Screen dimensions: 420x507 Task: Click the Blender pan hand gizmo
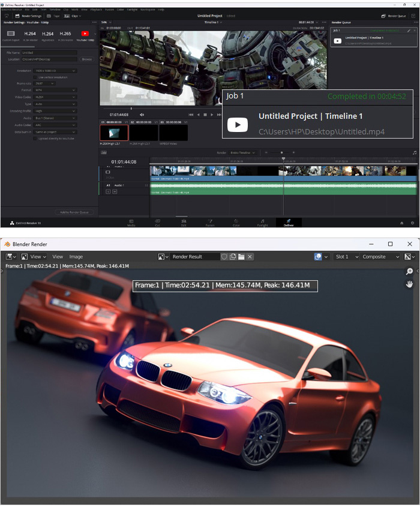coord(409,284)
